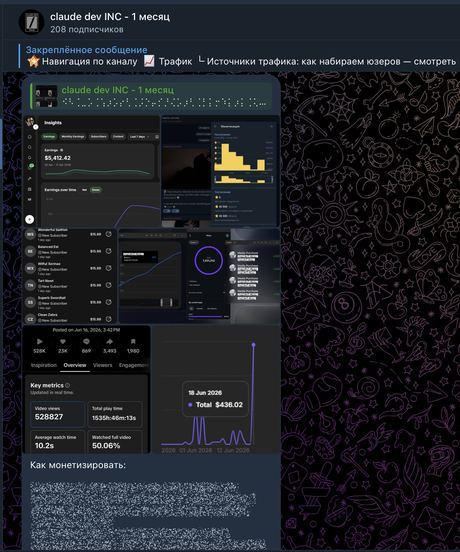Open the Key metrics video views screenshot
Screen dimensions: 460x552
pyautogui.click(x=87, y=389)
